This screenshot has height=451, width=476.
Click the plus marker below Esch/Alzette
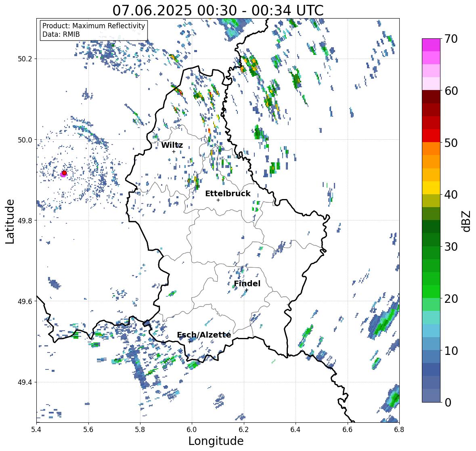tap(189, 342)
